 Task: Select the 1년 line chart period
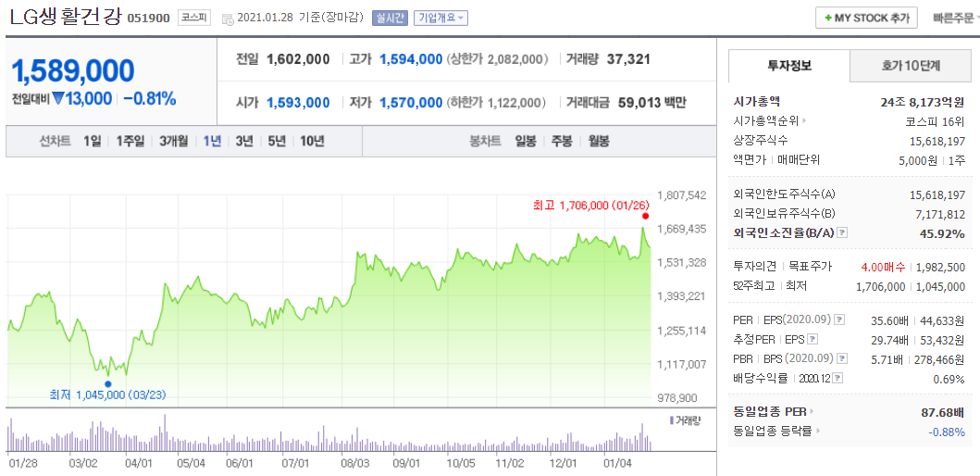(212, 142)
